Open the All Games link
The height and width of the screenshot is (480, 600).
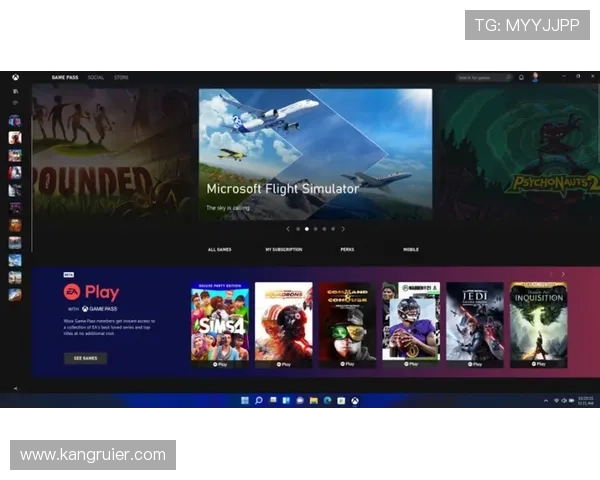click(219, 249)
